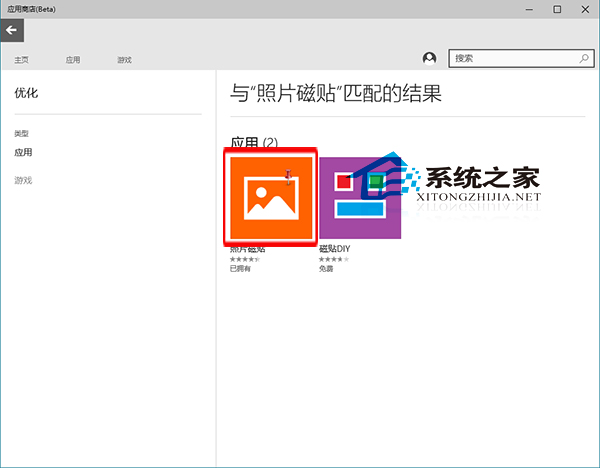Viewport: 600px width, 468px height.
Task: Maximize the 应用商店 window
Action: (x=557, y=9)
